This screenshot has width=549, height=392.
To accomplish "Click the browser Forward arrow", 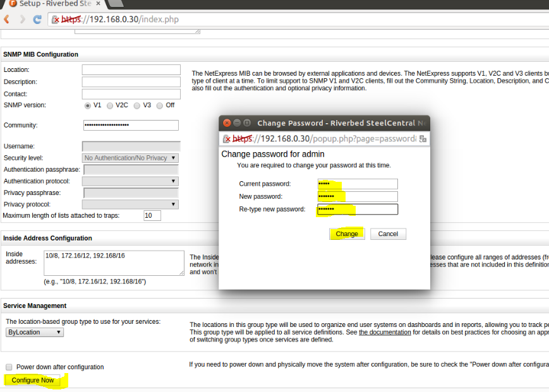I will coord(23,20).
